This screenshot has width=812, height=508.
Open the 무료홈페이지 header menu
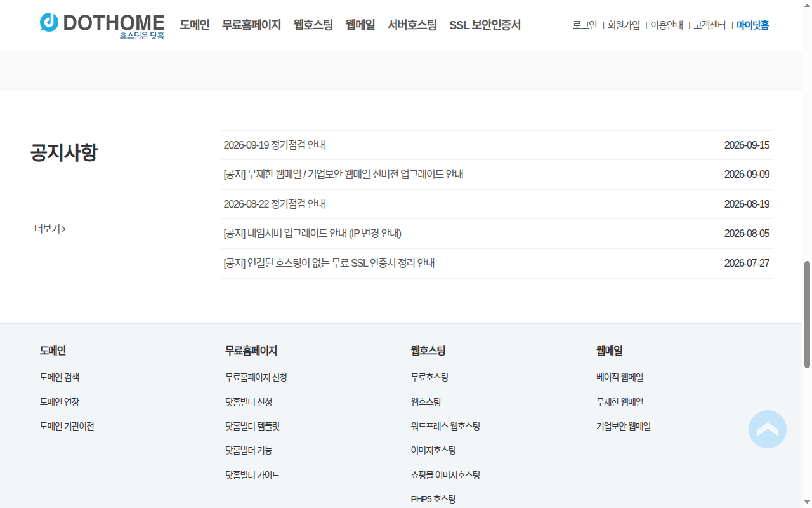252,25
